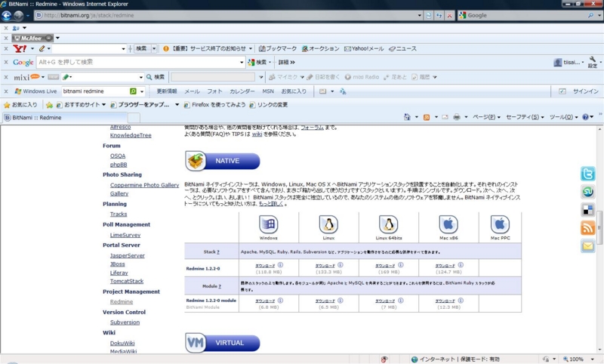This screenshot has height=364, width=604.
Task: Click the DokuWiki sidebar link
Action: pos(122,343)
